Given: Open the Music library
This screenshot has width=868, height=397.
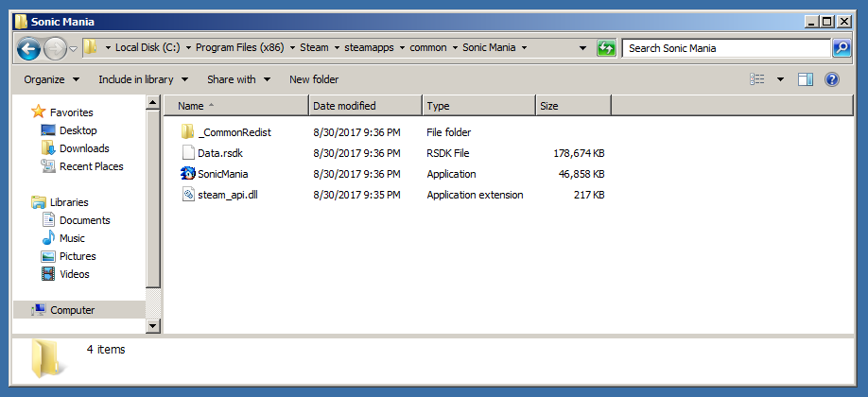Looking at the screenshot, I should tap(63, 238).
